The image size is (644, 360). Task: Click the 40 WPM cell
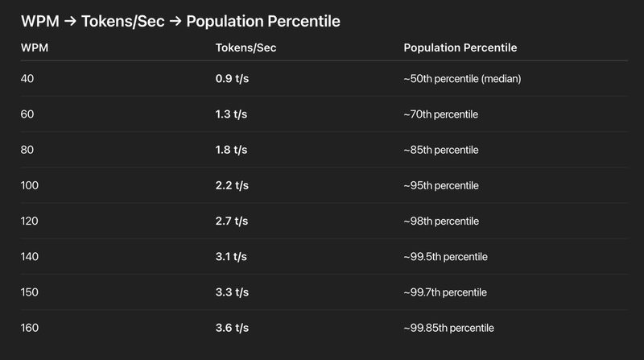click(x=28, y=79)
